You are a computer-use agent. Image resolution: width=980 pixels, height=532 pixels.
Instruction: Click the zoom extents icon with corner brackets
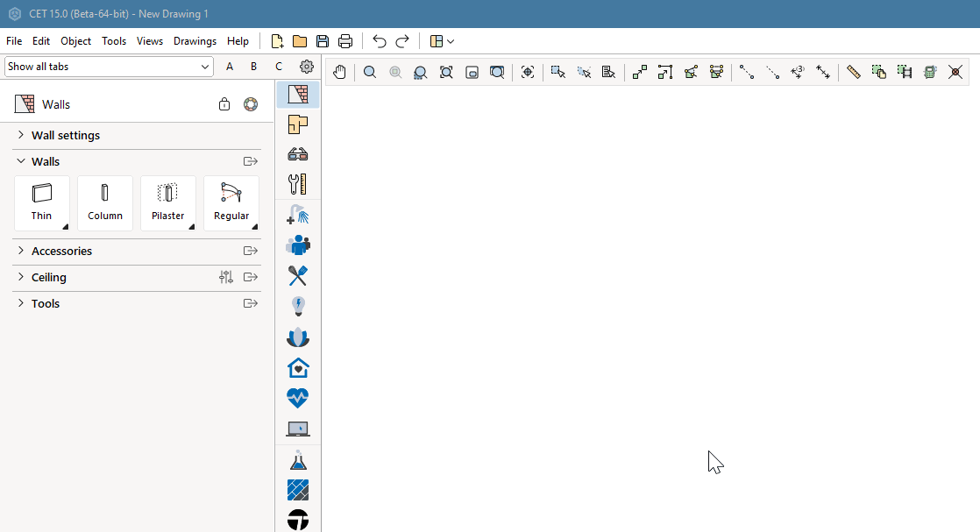(x=446, y=72)
